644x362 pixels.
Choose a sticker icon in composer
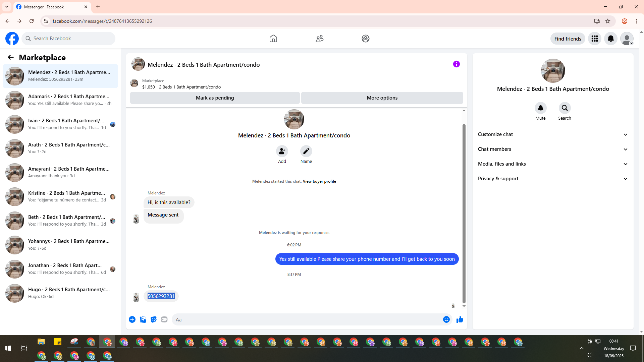click(x=154, y=319)
